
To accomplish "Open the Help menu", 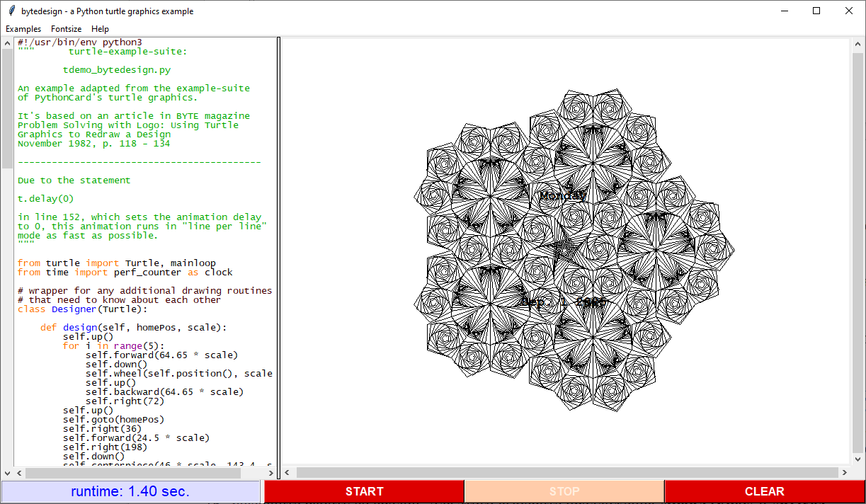I will click(100, 29).
